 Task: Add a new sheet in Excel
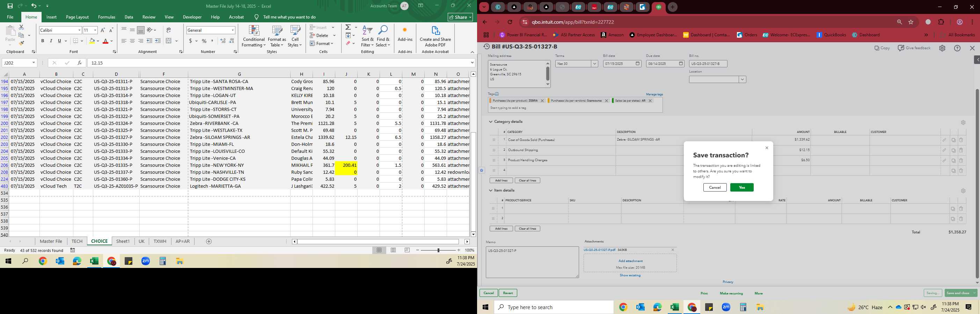click(x=209, y=241)
